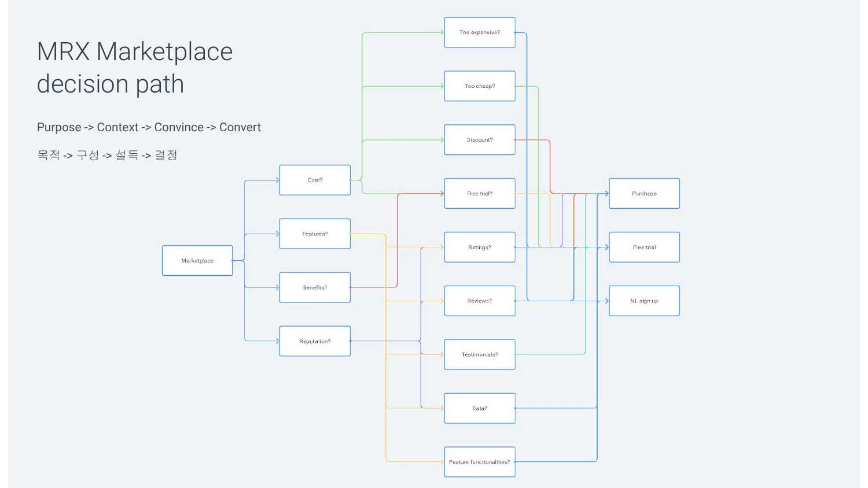Click the MRX Marketplace decision path title

[x=135, y=68]
